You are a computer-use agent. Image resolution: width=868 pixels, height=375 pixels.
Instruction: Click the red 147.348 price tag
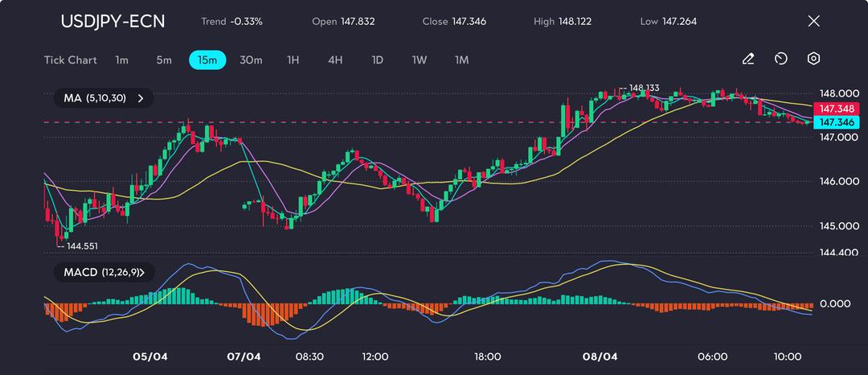pyautogui.click(x=837, y=109)
